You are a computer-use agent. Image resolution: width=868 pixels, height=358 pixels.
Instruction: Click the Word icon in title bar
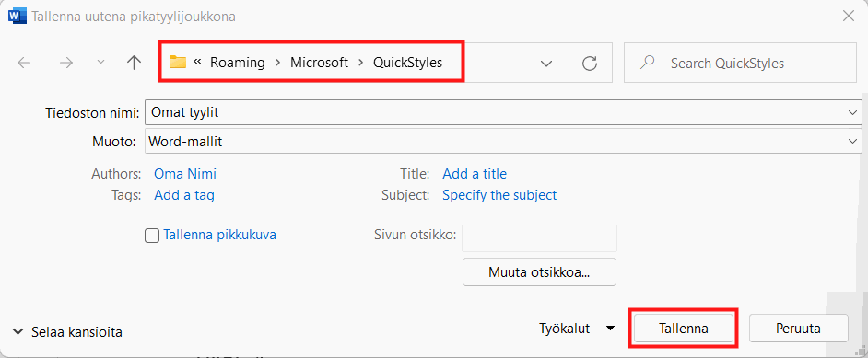point(18,16)
